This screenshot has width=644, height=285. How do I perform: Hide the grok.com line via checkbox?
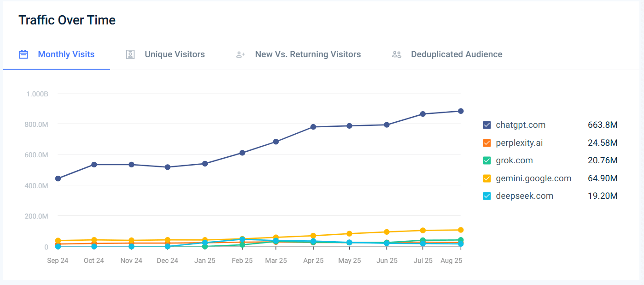(x=487, y=160)
